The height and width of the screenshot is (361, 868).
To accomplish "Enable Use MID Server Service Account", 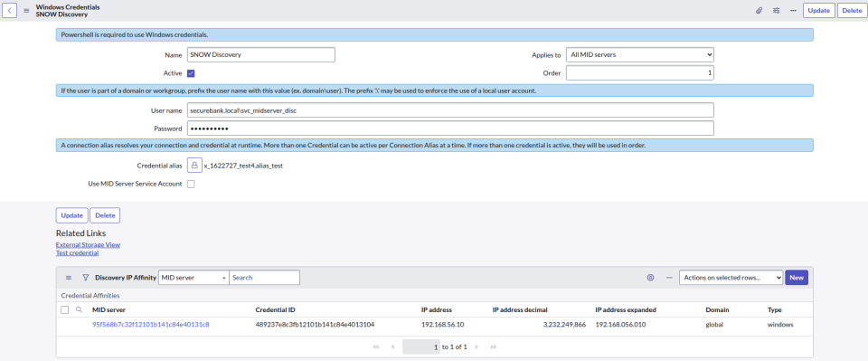I will tap(191, 184).
